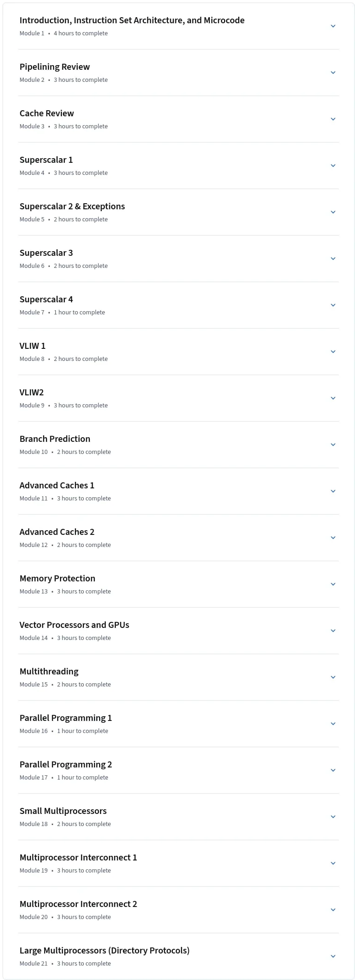355x980 pixels.
Task: Expand Parallel Programming 1 with its chevron
Action: 333,724
